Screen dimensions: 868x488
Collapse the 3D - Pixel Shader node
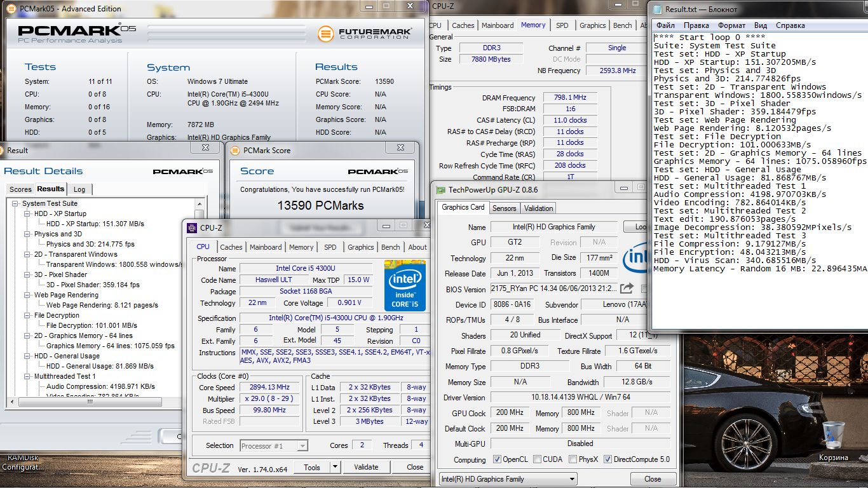click(x=27, y=275)
